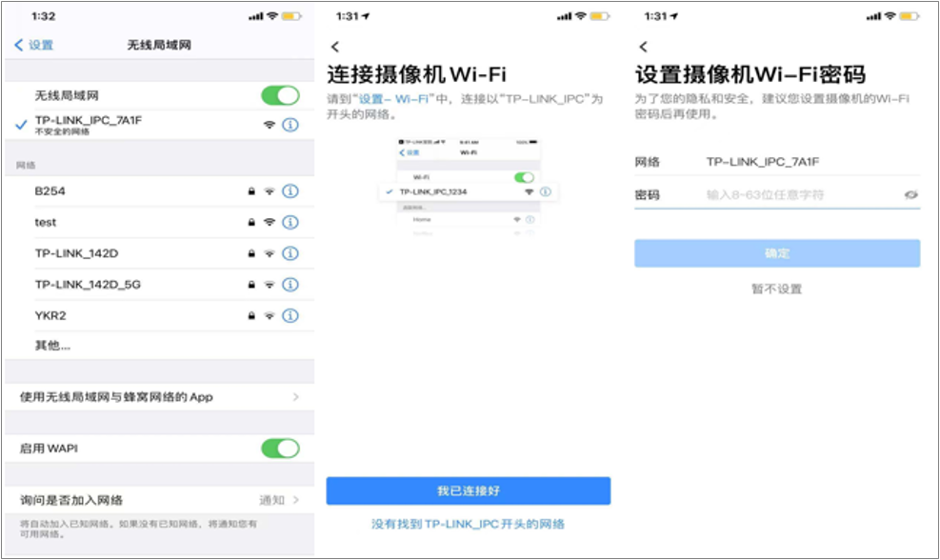Open info icon for TP-LINK_142D network
940x560 pixels.
[291, 253]
